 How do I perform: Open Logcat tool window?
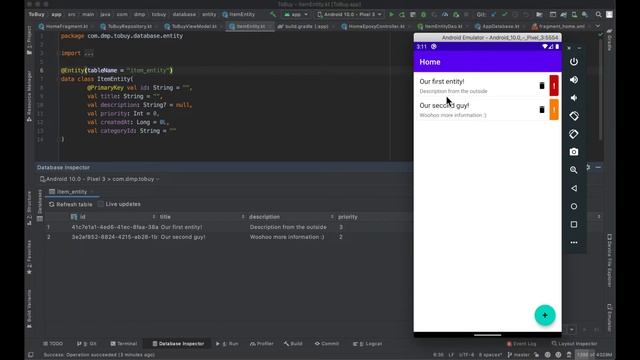point(367,344)
